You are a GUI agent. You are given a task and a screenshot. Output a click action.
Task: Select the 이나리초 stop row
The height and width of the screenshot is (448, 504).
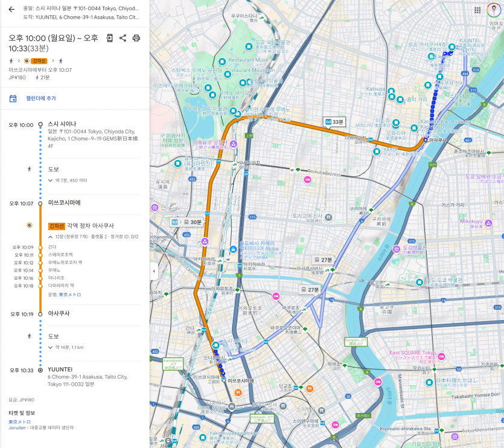pyautogui.click(x=56, y=278)
